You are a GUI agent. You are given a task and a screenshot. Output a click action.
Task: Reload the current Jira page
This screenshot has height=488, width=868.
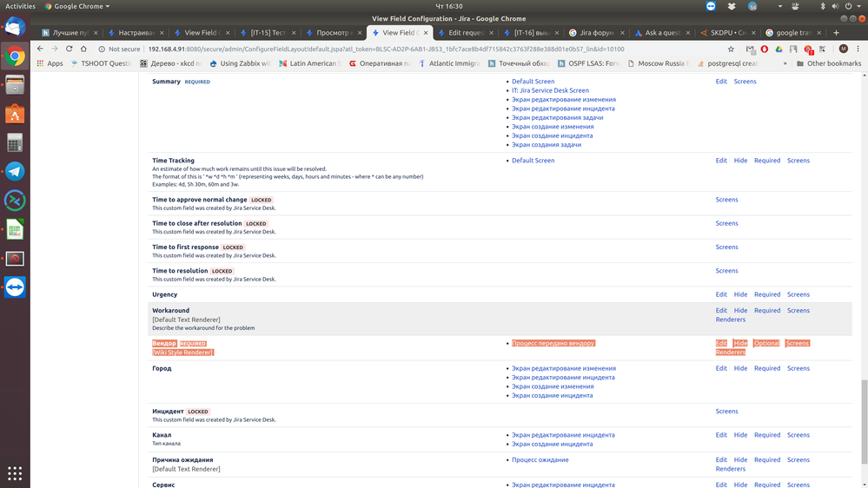[69, 49]
